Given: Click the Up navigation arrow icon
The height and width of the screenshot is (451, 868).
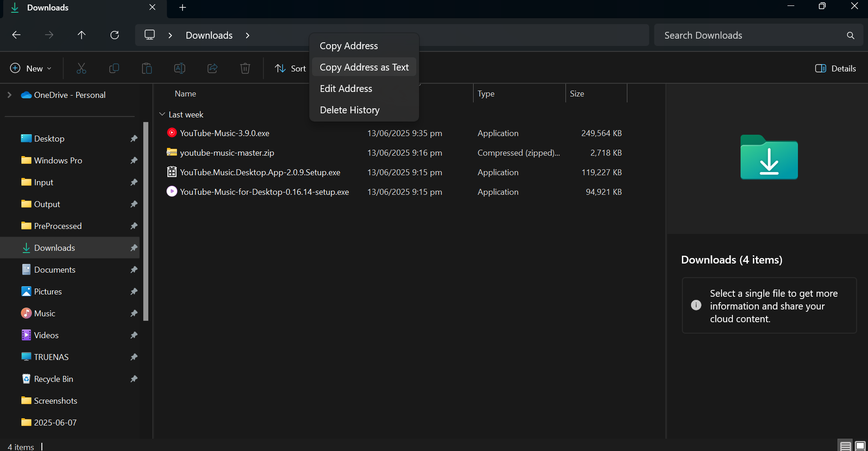Looking at the screenshot, I should (x=81, y=35).
